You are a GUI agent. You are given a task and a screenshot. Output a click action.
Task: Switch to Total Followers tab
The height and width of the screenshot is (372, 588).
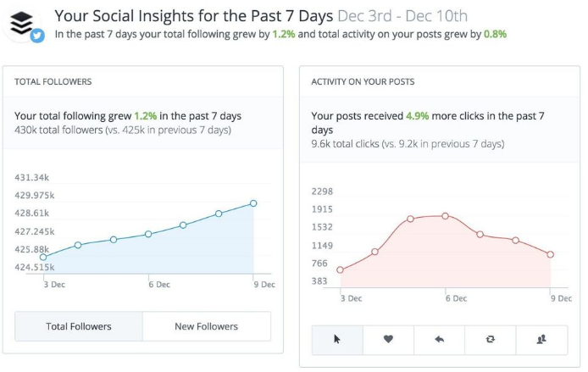tap(79, 326)
